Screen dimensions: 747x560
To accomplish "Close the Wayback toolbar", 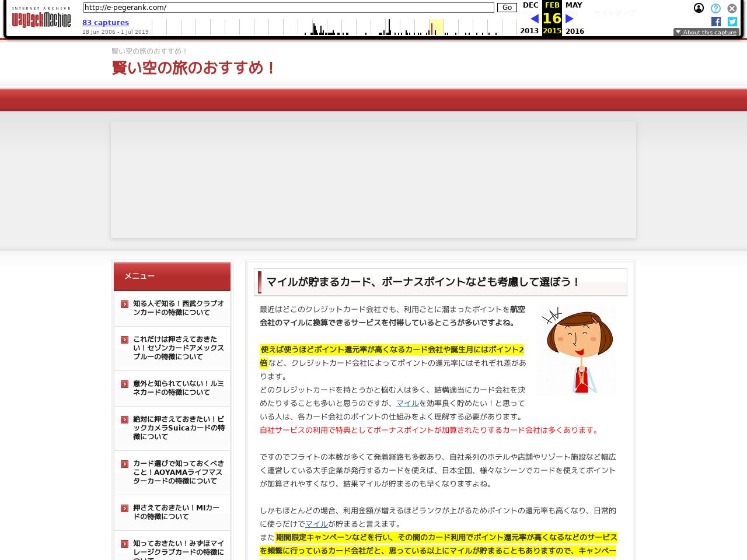I will 732,8.
